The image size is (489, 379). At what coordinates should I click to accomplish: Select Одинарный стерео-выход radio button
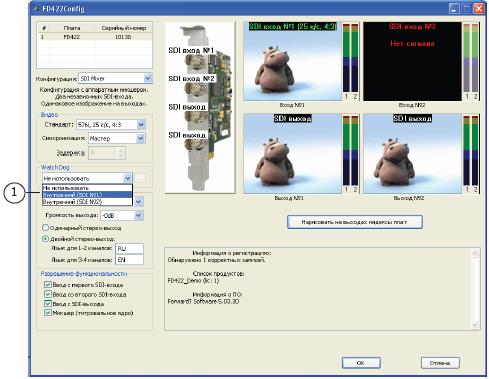[46, 228]
